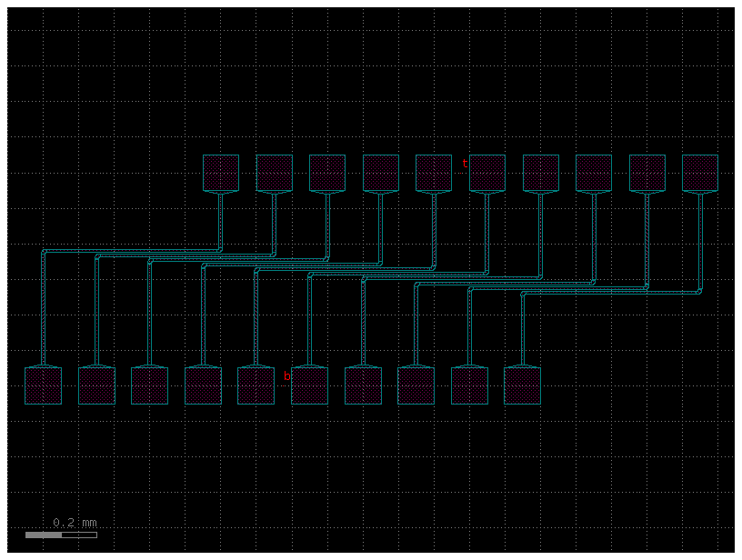The width and height of the screenshot is (742, 560).
Task: Click the red 'b' text label
Action: click(x=288, y=374)
